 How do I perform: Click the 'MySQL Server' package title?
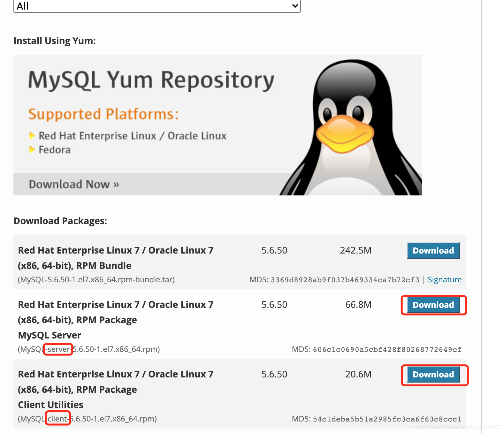click(x=50, y=335)
